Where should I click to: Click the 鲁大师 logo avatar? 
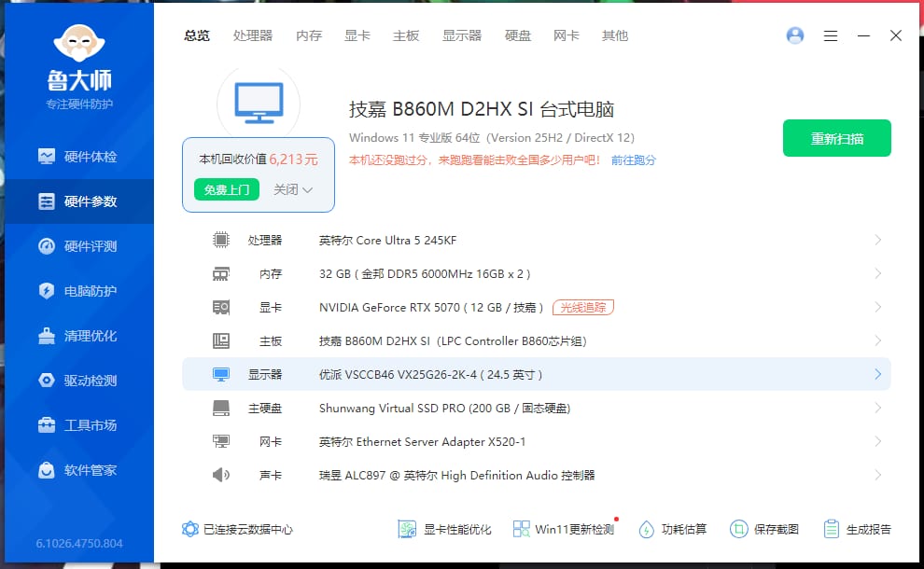(x=79, y=43)
